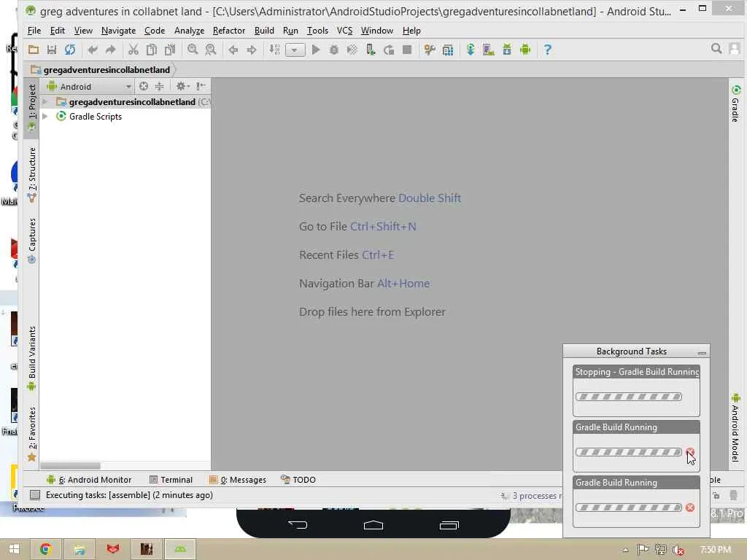Save all files with the disk icon
The height and width of the screenshot is (560, 747).
[x=52, y=50]
